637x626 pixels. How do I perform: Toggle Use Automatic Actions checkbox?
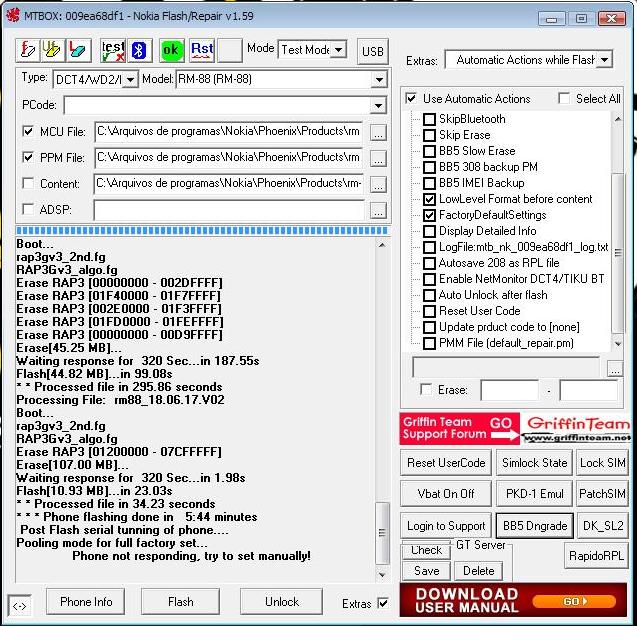pyautogui.click(x=411, y=98)
